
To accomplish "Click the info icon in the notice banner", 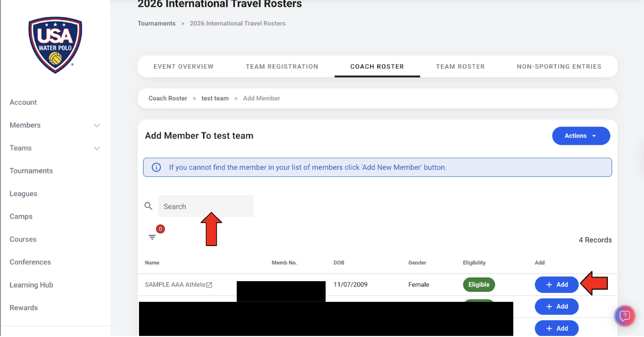I will pyautogui.click(x=156, y=167).
